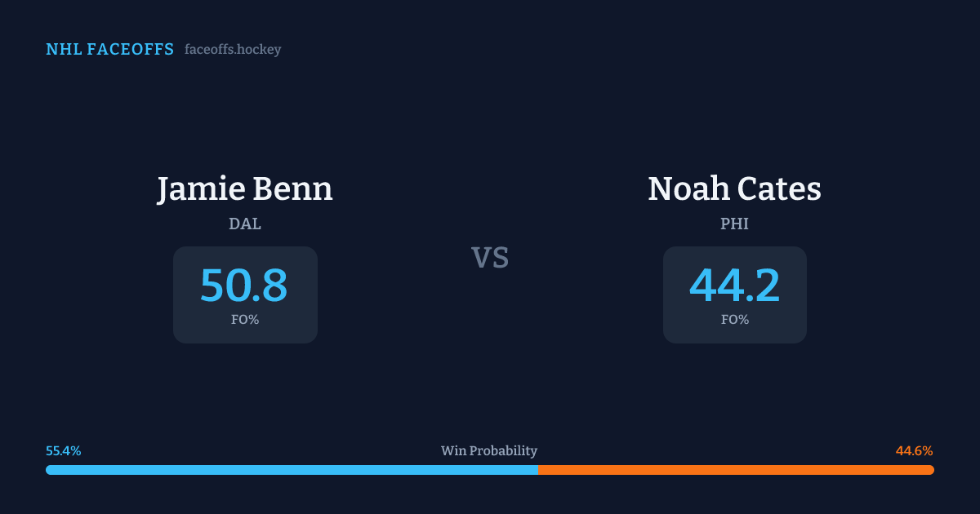The image size is (980, 514).
Task: Click the FO% label under 50.8
Action: click(245, 320)
